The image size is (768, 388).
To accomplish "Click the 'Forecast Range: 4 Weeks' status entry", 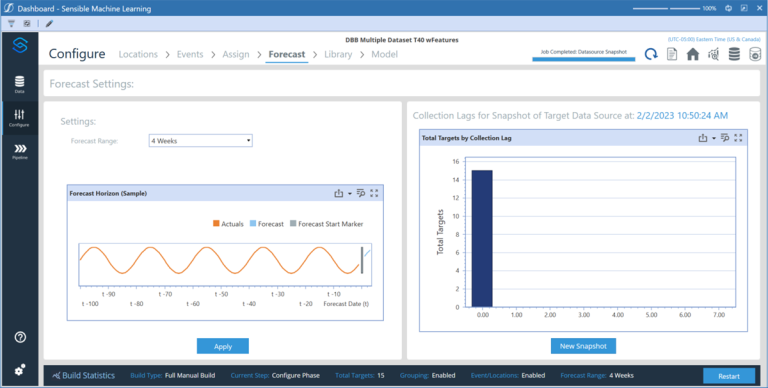I will point(597,376).
